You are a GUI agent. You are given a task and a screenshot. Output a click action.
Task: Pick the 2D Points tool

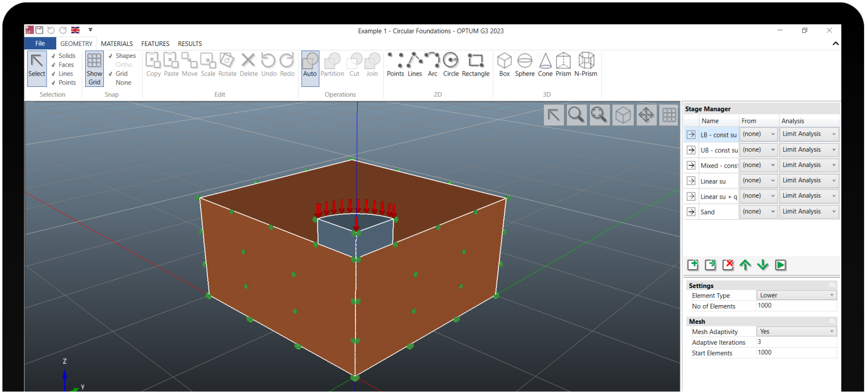tap(395, 65)
